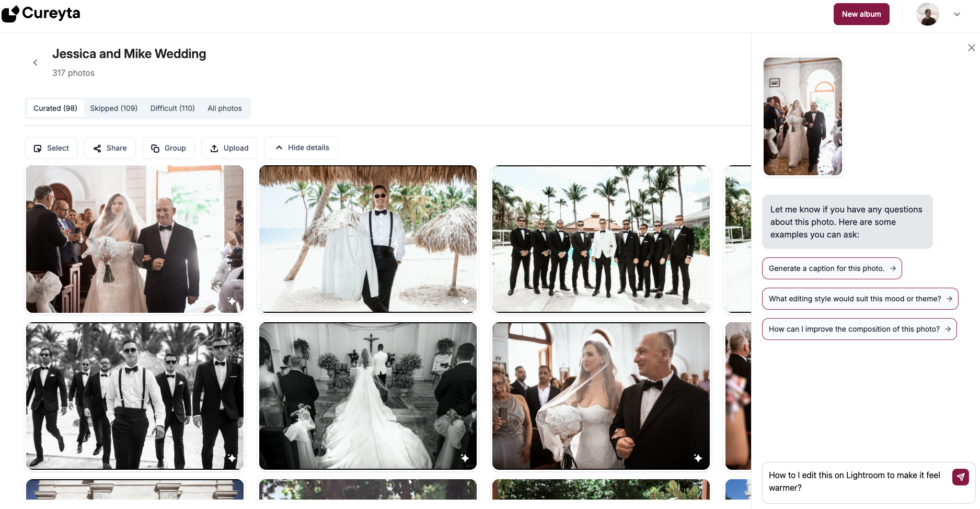The image size is (980, 509).
Task: Ask what editing style suits this mood
Action: [860, 299]
